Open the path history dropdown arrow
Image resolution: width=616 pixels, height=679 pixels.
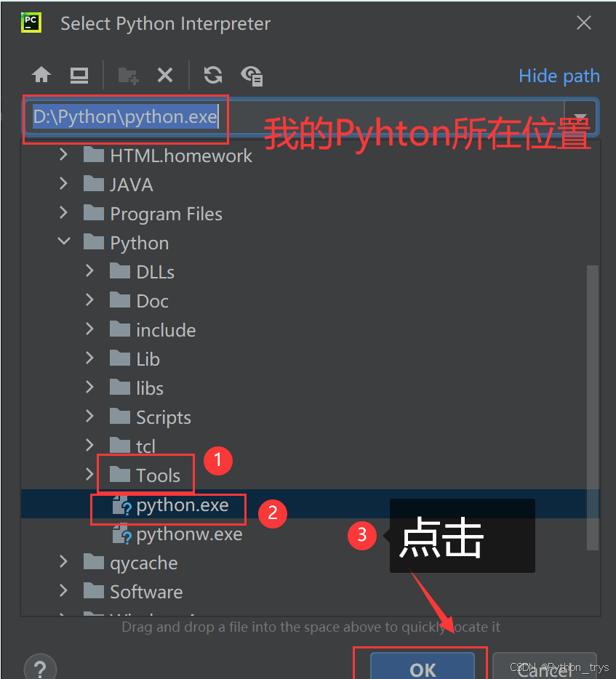pyautogui.click(x=580, y=117)
